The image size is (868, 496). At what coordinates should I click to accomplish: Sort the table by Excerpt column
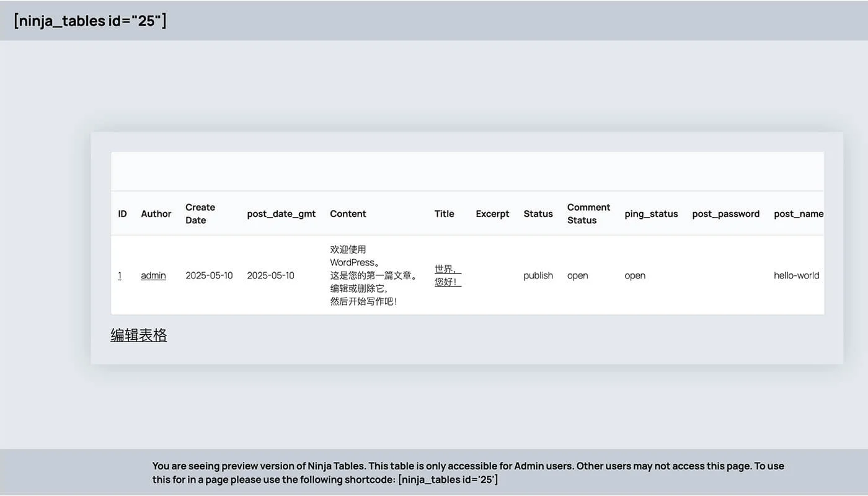pyautogui.click(x=492, y=213)
